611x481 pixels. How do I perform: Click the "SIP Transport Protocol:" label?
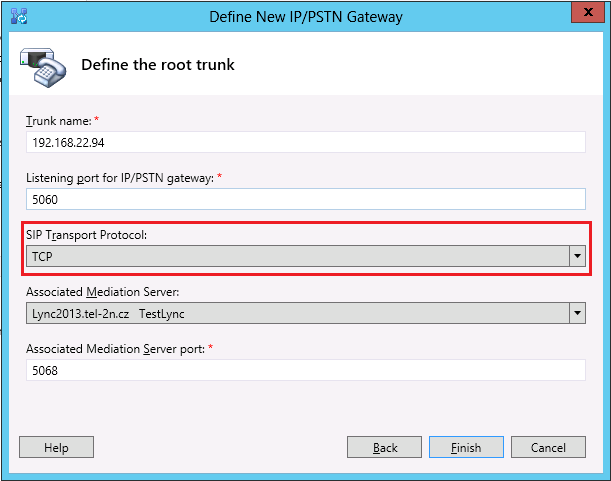coord(88,235)
